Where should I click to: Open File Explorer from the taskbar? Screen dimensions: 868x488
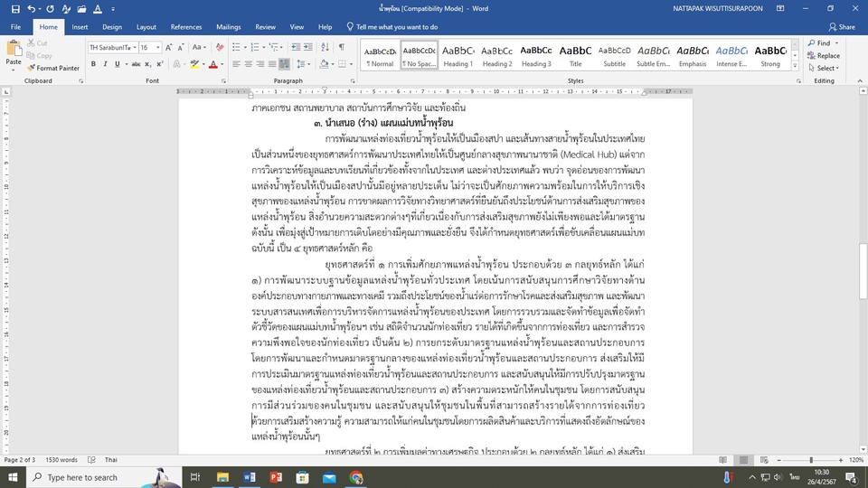[222, 477]
